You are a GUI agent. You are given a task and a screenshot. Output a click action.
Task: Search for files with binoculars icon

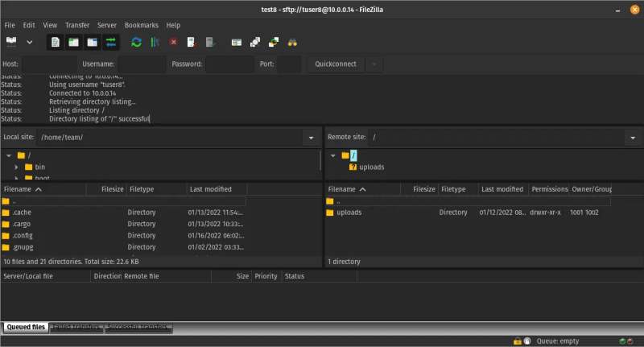coord(292,42)
